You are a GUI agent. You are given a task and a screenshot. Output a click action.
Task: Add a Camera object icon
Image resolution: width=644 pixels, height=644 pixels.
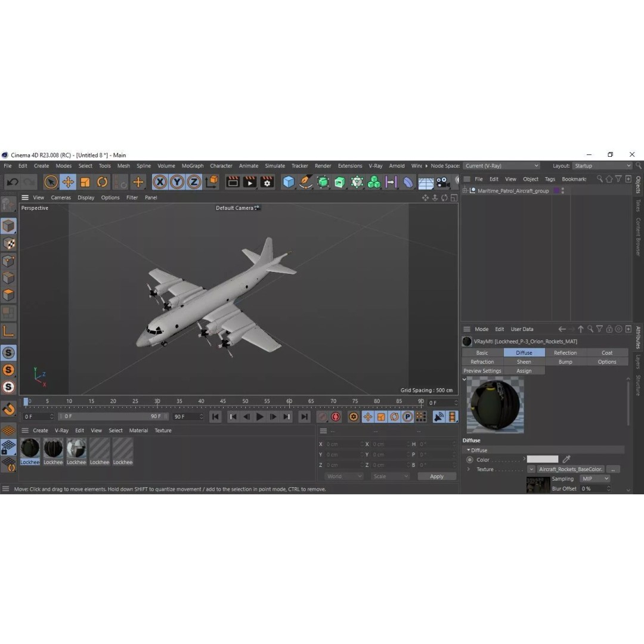tap(442, 181)
